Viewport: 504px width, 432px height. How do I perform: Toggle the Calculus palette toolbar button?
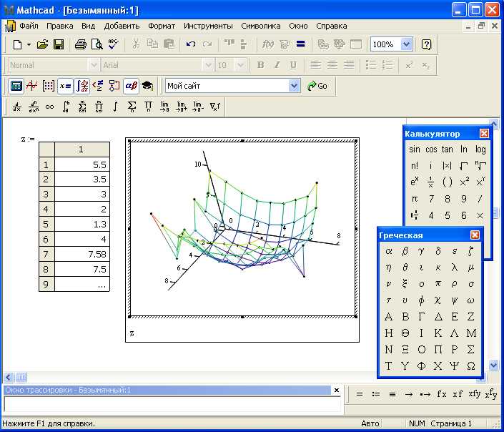coord(82,86)
